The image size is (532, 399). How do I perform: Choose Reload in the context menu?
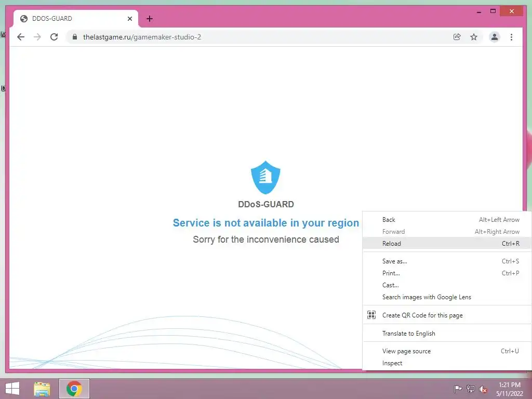[x=446, y=243]
